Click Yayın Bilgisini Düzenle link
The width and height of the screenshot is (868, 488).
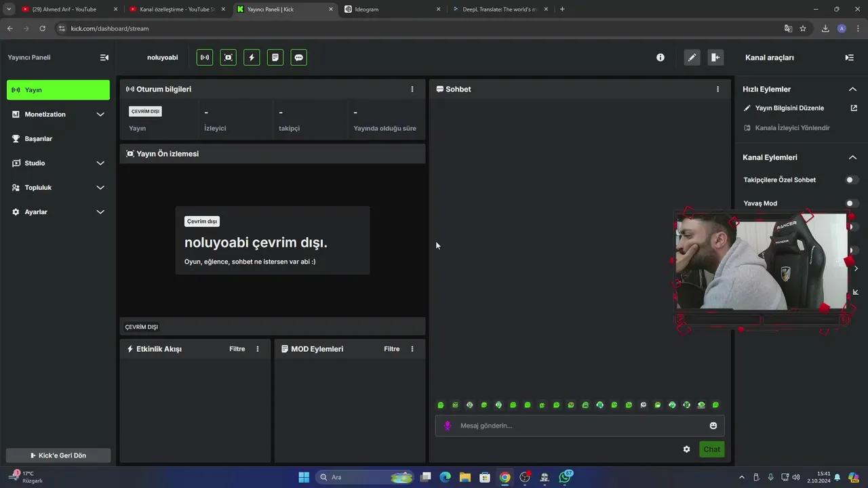click(x=789, y=108)
